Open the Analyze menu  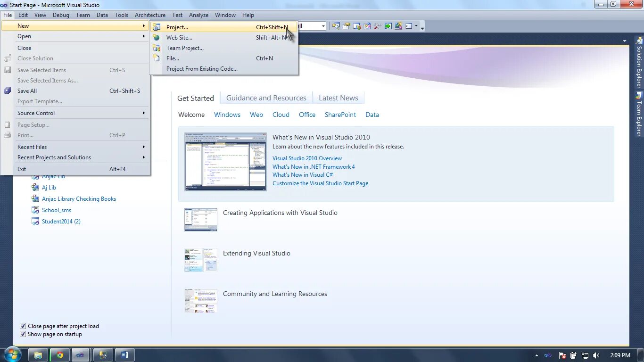[x=198, y=15]
